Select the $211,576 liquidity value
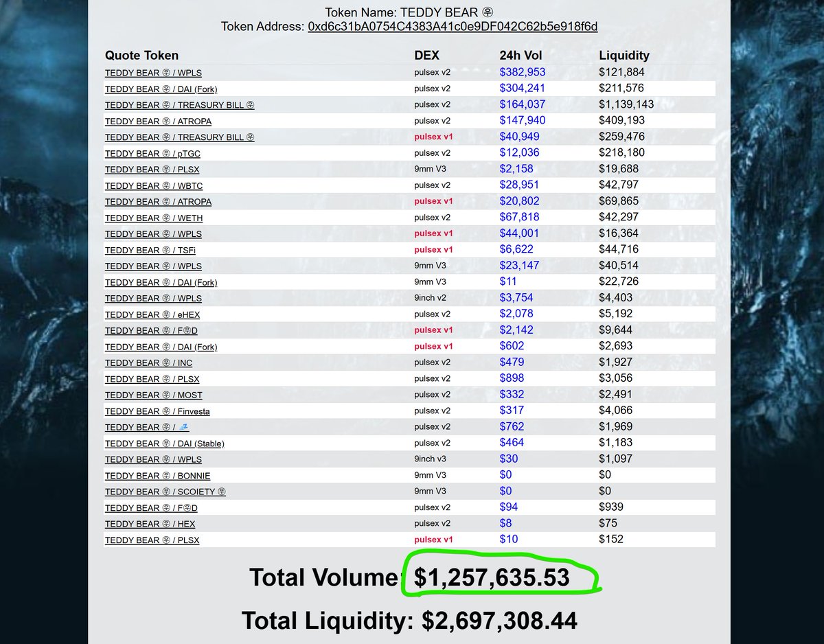The height and width of the screenshot is (644, 824). 622,88
